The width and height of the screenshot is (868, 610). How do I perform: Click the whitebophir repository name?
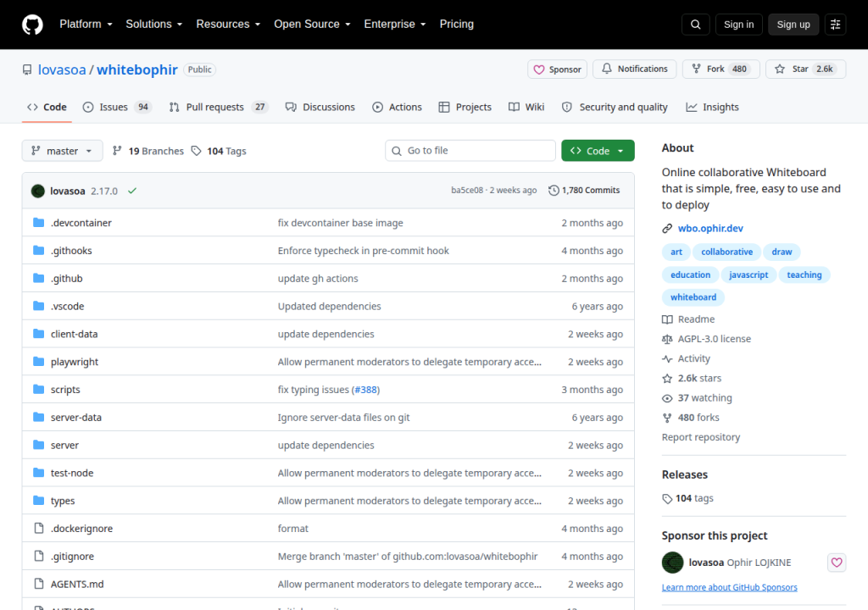(137, 69)
